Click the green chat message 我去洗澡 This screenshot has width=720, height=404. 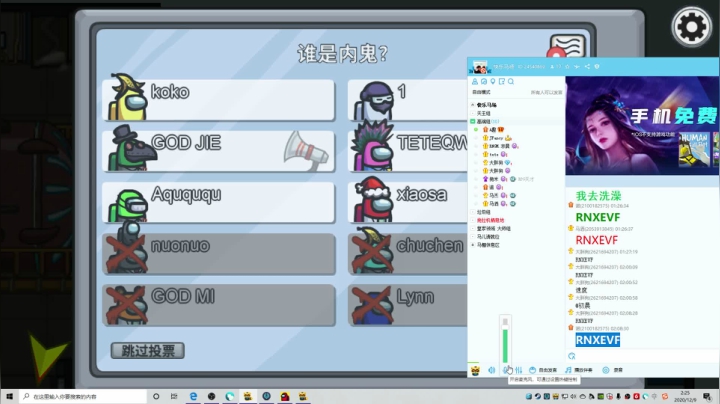point(598,196)
